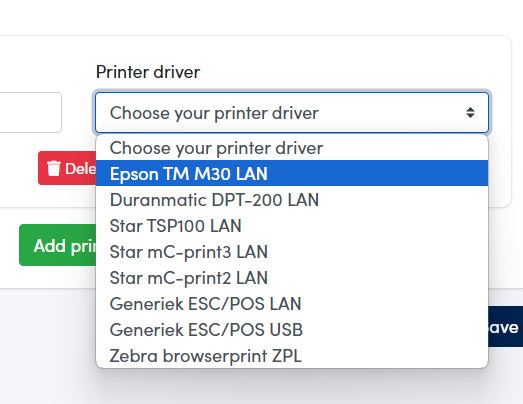Viewport: 523px width, 404px height.
Task: Select Zebra browserprint ZPL driver
Action: click(292, 355)
